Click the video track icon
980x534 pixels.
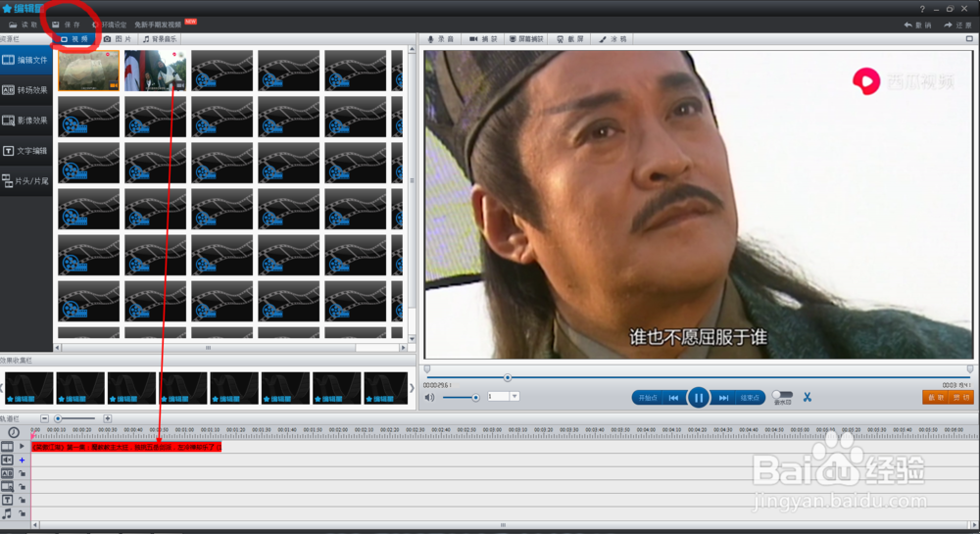7,447
